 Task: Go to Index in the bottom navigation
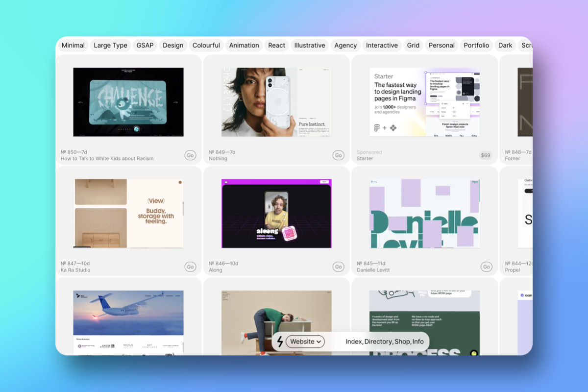pyautogui.click(x=354, y=342)
